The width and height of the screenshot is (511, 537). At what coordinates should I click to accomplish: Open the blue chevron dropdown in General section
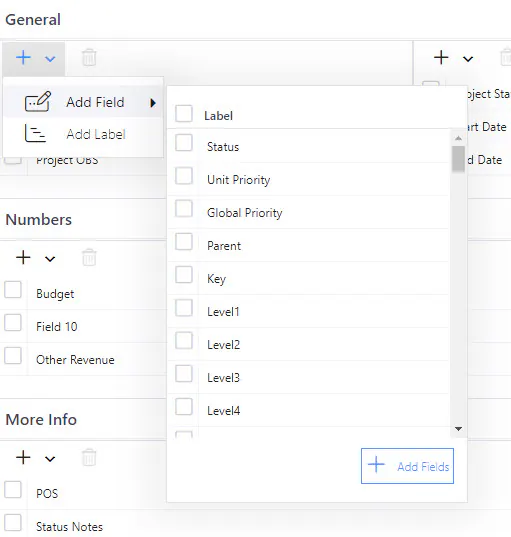(50, 59)
